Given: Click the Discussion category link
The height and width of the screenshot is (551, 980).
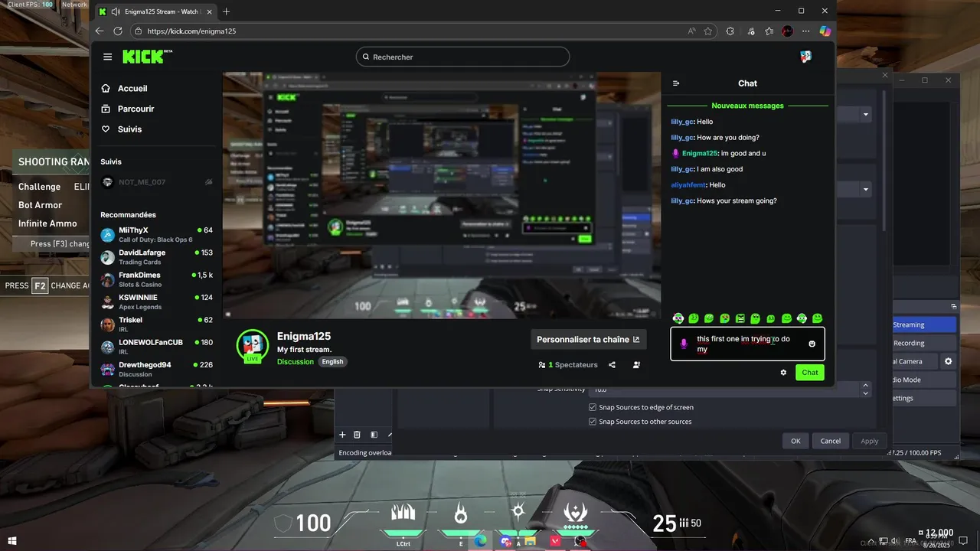Looking at the screenshot, I should click(x=296, y=361).
